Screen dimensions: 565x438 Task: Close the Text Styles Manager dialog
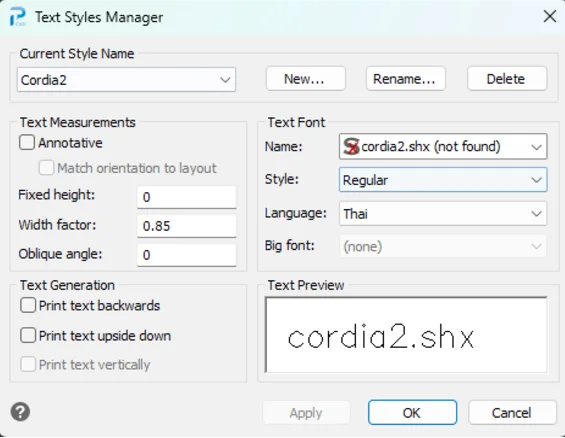pyautogui.click(x=550, y=16)
